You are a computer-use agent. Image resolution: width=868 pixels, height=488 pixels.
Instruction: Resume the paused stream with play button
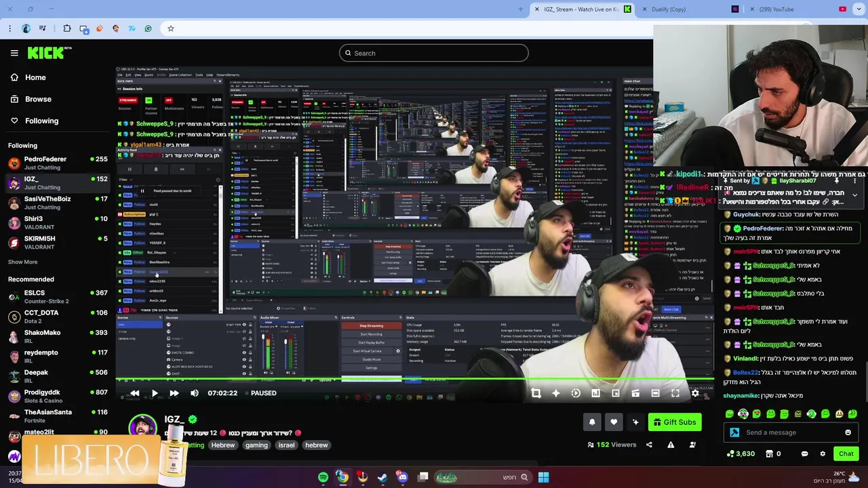coord(155,393)
